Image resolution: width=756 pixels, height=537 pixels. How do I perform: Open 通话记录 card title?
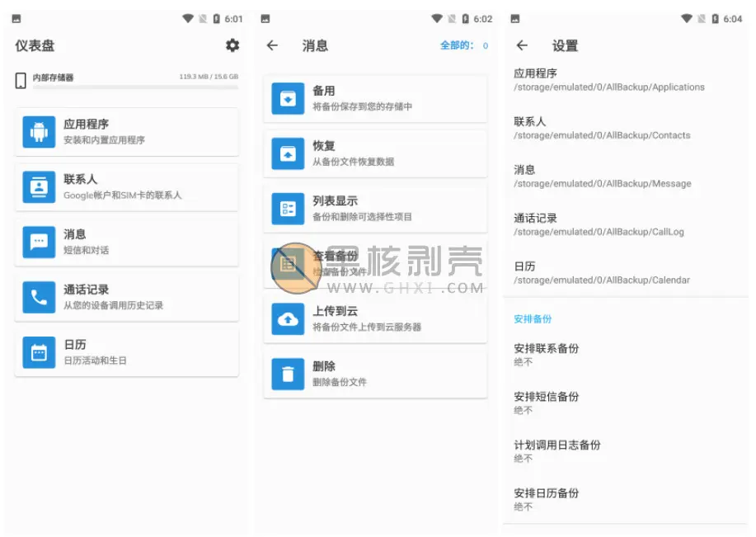click(87, 290)
